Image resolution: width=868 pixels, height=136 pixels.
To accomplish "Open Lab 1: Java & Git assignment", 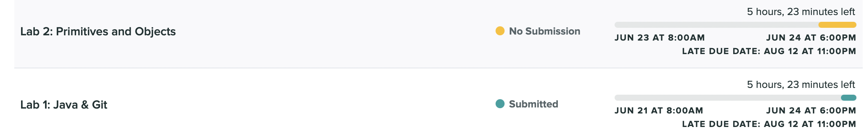I will point(64,104).
